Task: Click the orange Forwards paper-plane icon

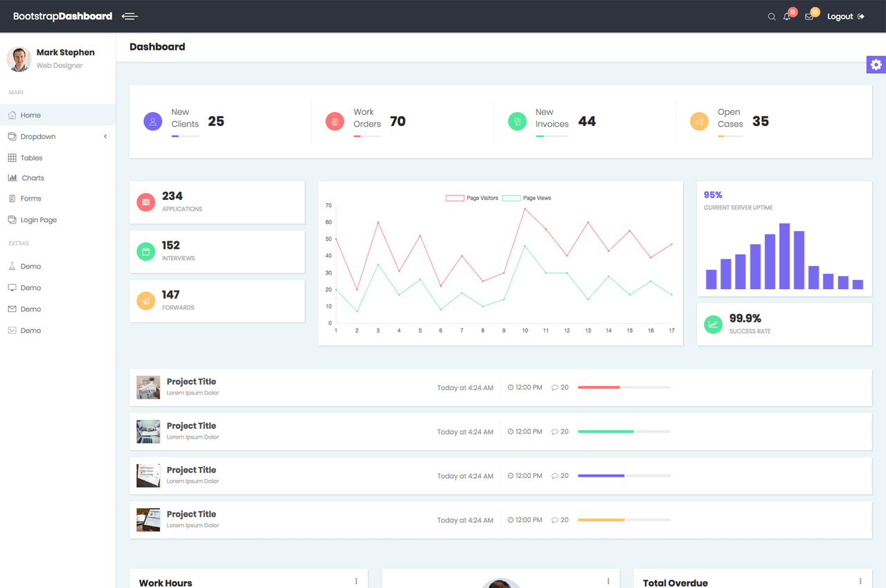Action: click(x=146, y=301)
